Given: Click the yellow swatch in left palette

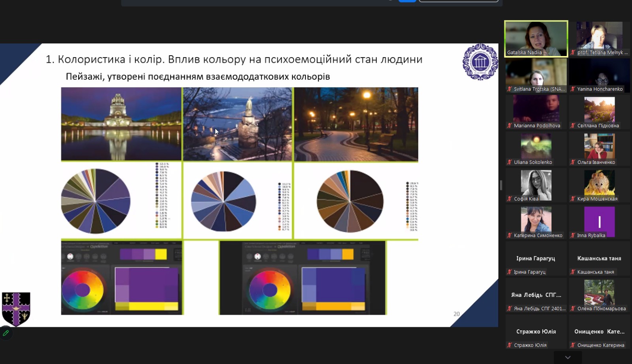Looking at the screenshot, I should tap(161, 254).
